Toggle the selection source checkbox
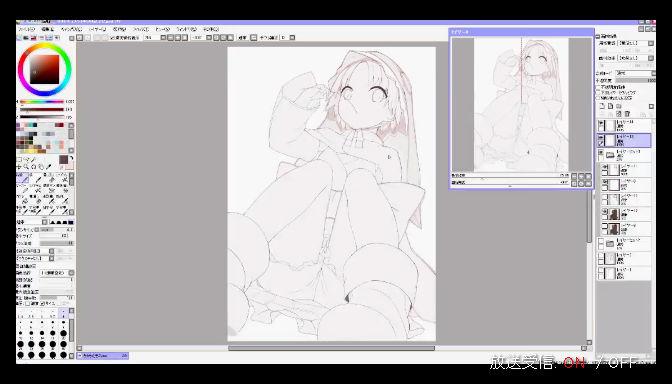This screenshot has height=384, width=672. click(x=598, y=98)
